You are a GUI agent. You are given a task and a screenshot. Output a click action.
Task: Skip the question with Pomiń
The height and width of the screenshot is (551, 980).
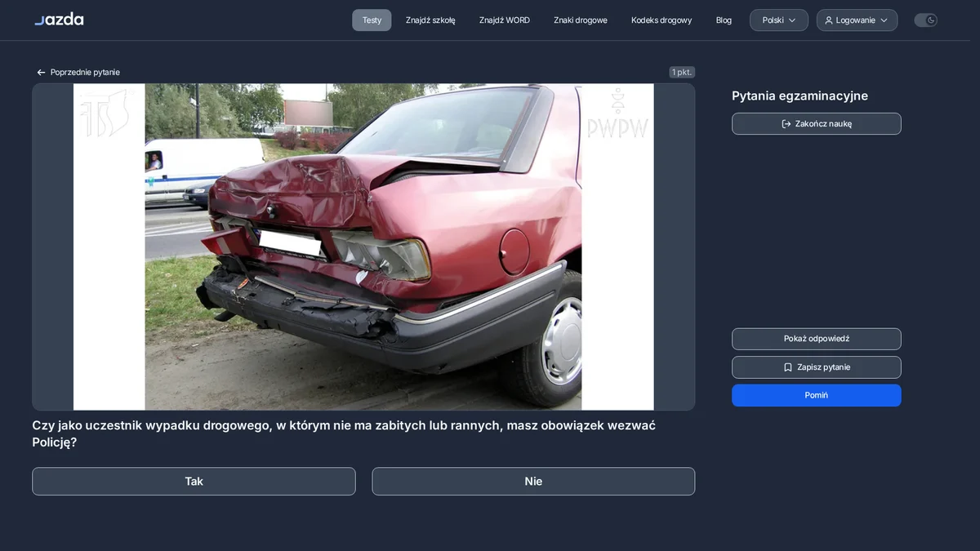817,395
